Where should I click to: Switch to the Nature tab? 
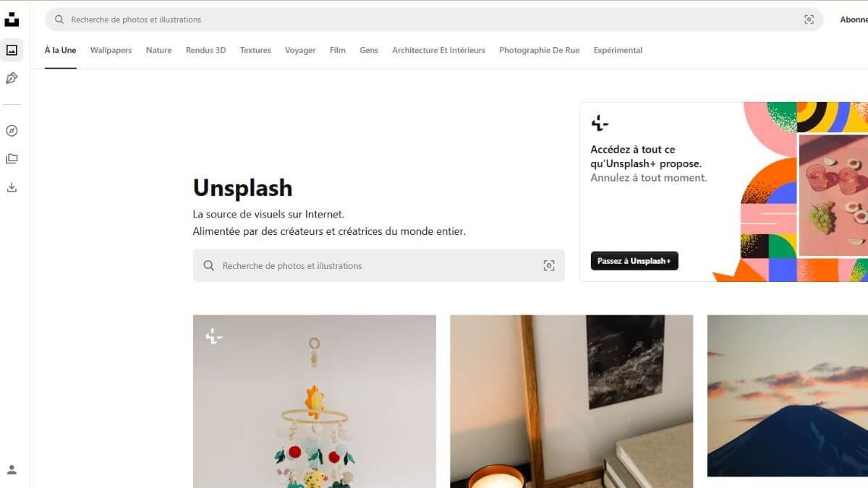[158, 50]
